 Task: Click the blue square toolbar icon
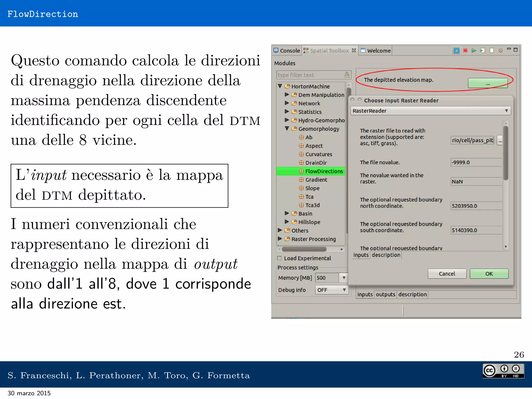tap(456, 50)
